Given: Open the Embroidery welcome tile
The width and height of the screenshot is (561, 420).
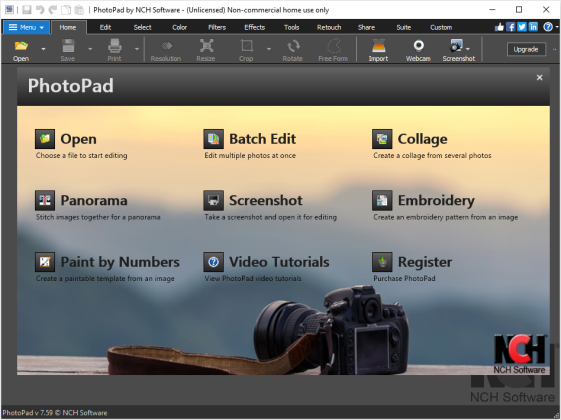Looking at the screenshot, I should 445,206.
